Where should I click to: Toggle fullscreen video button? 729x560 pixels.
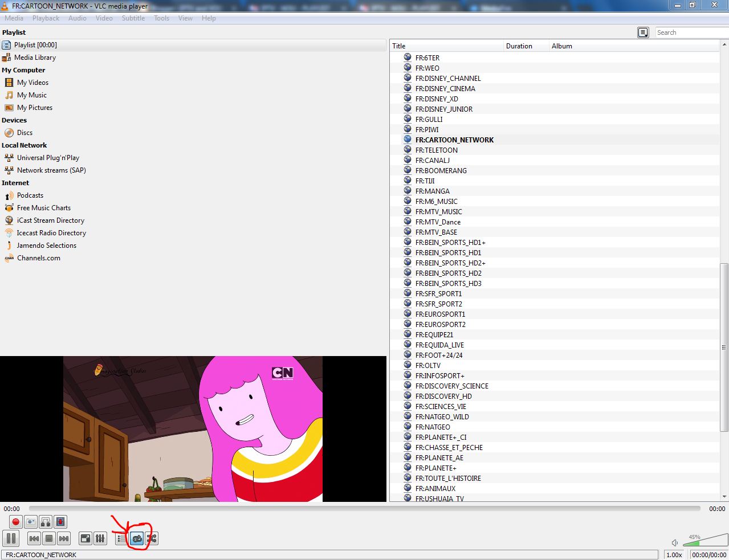[85, 538]
